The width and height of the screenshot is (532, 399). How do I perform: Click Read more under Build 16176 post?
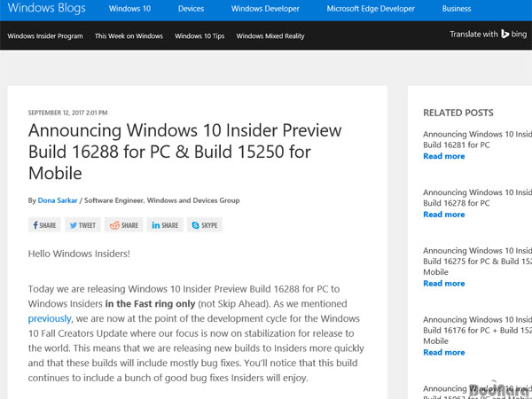tap(444, 352)
